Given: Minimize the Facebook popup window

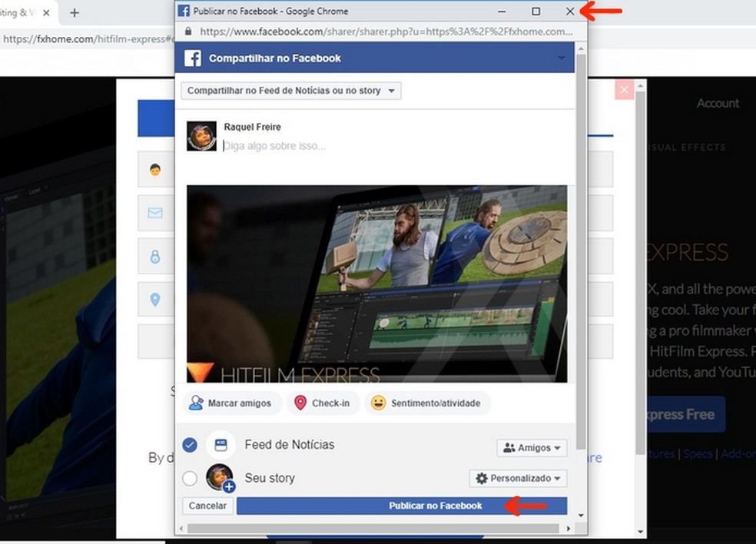Looking at the screenshot, I should (x=502, y=11).
